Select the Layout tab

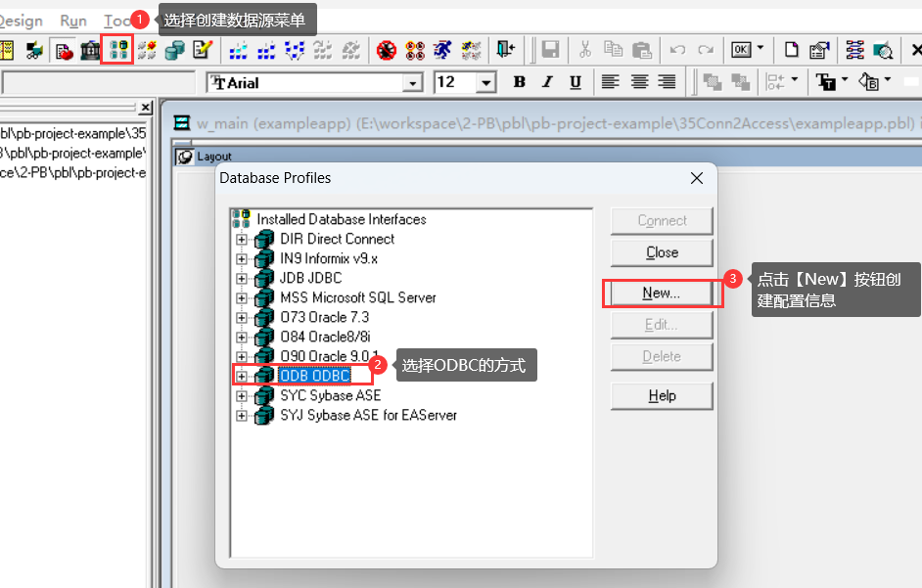pos(214,157)
